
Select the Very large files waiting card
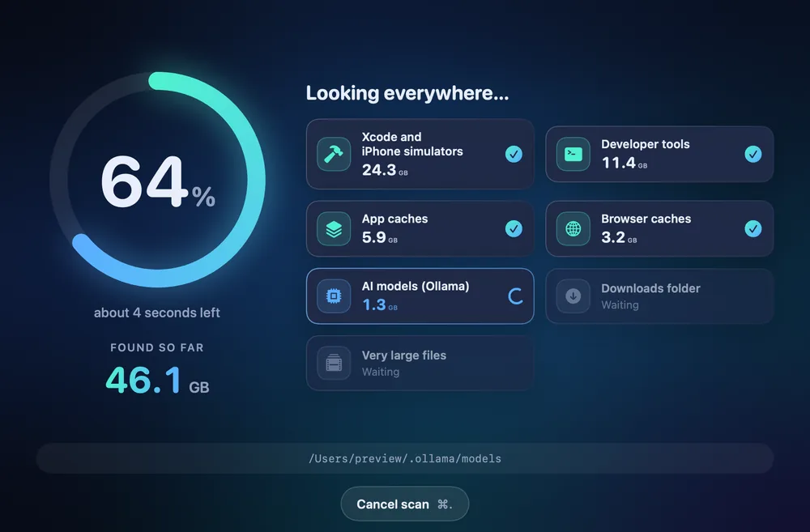point(420,363)
